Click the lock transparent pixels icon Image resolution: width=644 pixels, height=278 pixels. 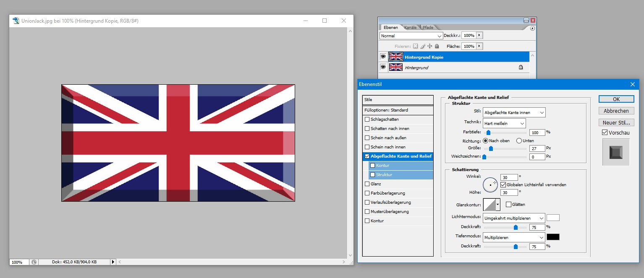416,46
